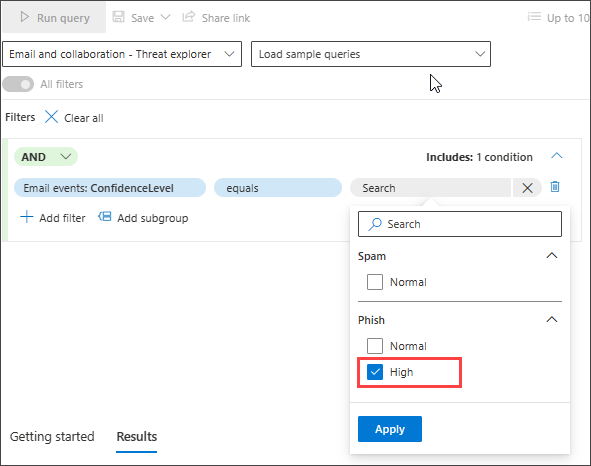Clear the filter value with X
This screenshot has height=466, width=591.
pos(527,188)
